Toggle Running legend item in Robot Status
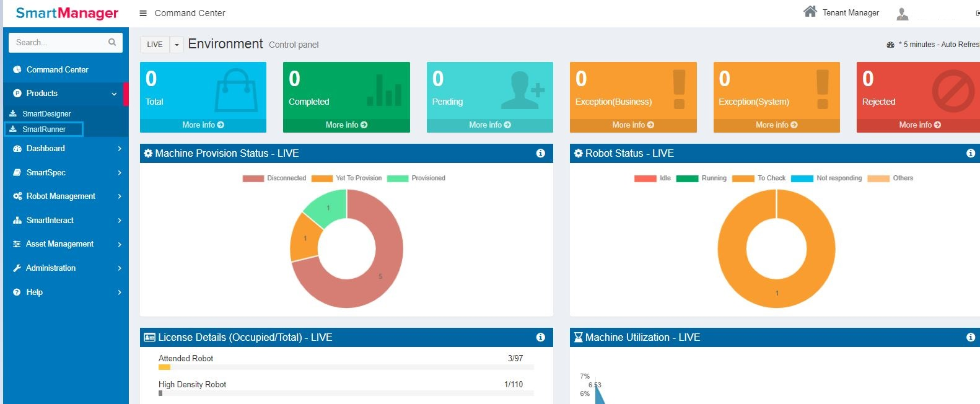Viewport: 980px width, 404px height. click(701, 178)
